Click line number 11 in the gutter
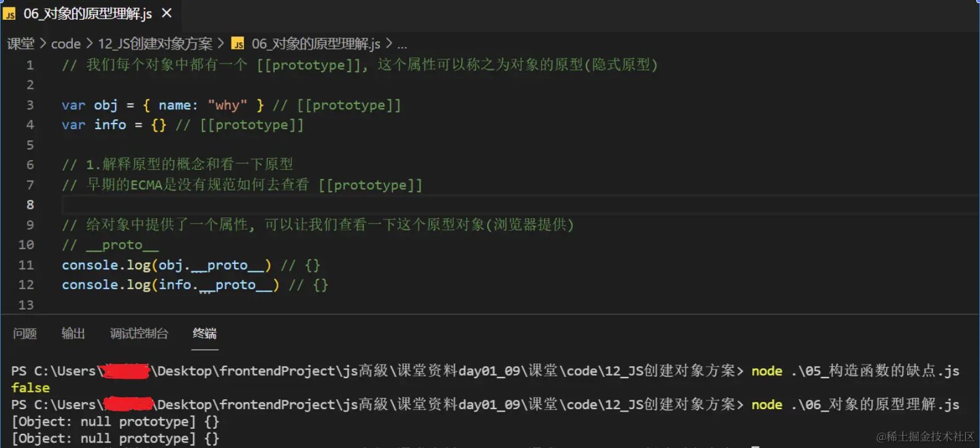 pos(26,265)
